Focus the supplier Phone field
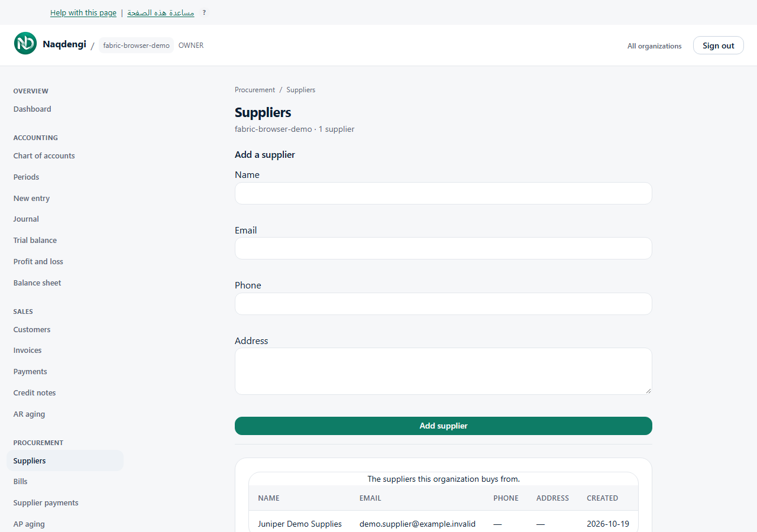This screenshot has height=532, width=757. coord(444,304)
